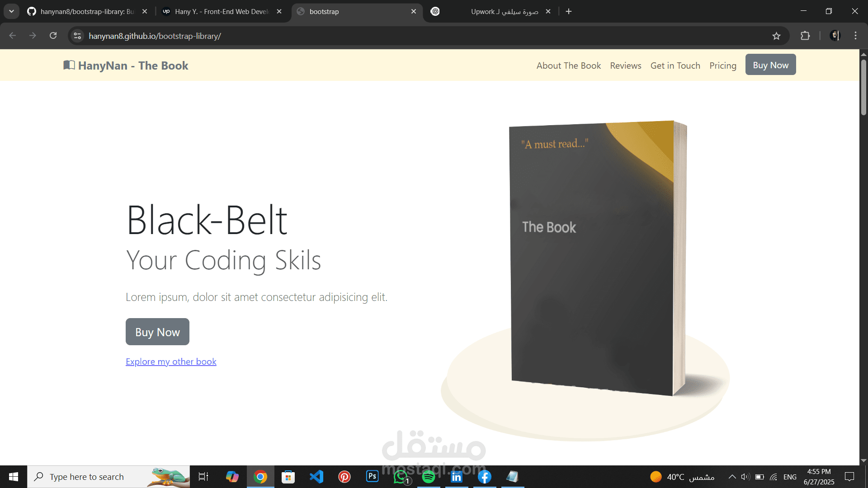Reload the current page
Viewport: 868px width, 488px height.
tap(53, 36)
